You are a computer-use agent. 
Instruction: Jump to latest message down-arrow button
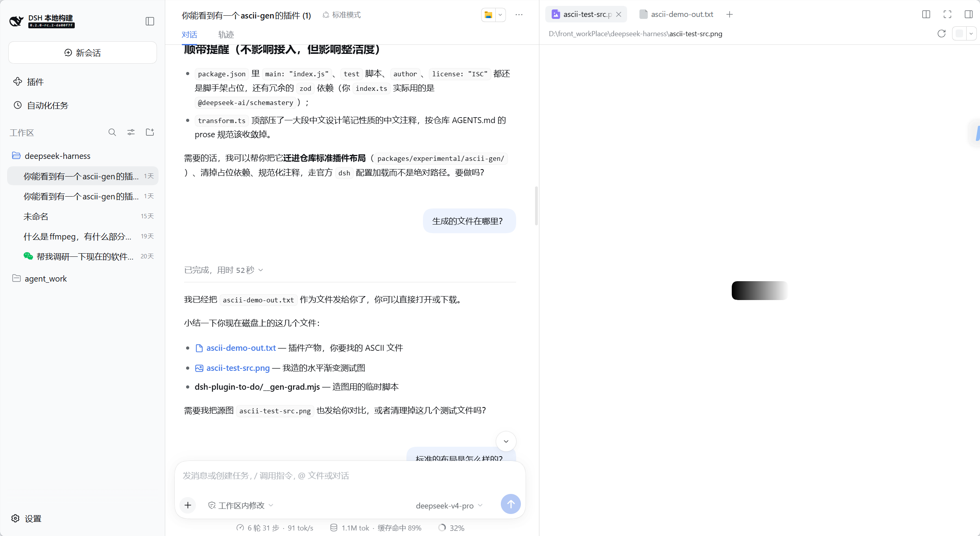coord(506,442)
